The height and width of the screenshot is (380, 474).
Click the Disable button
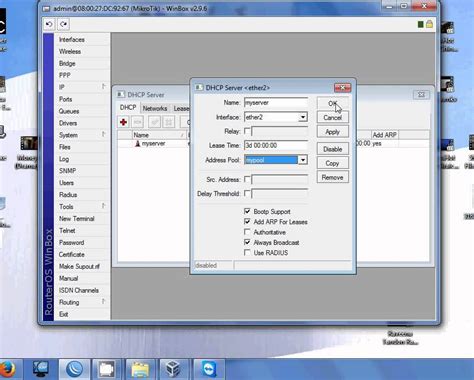click(x=333, y=149)
